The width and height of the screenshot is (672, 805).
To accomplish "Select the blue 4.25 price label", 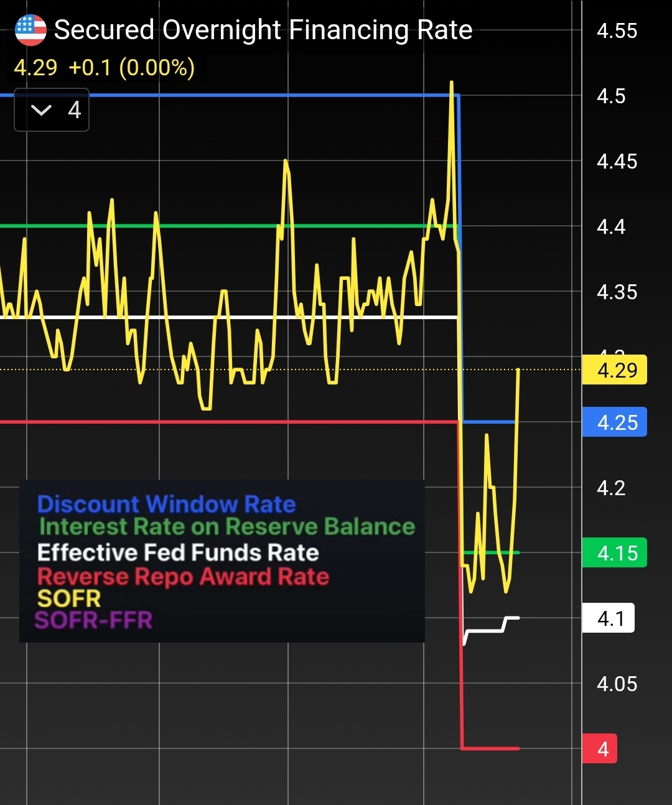I will (615, 422).
